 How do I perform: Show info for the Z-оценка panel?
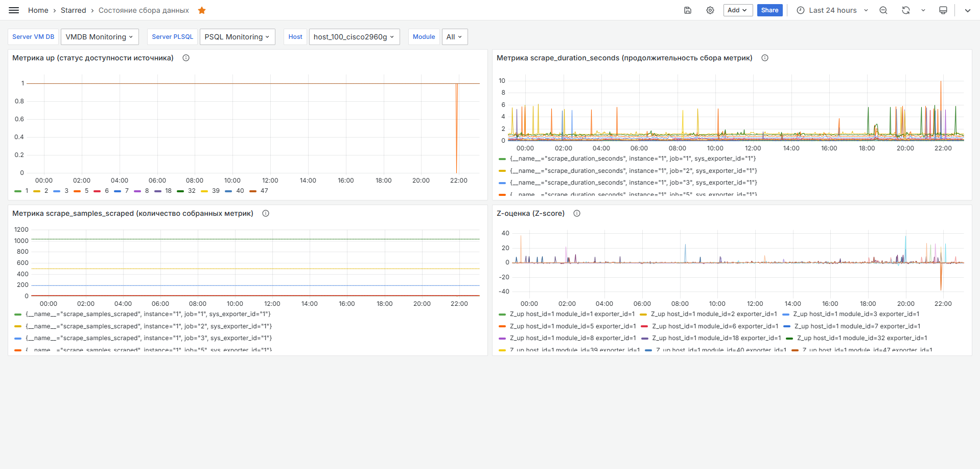577,213
